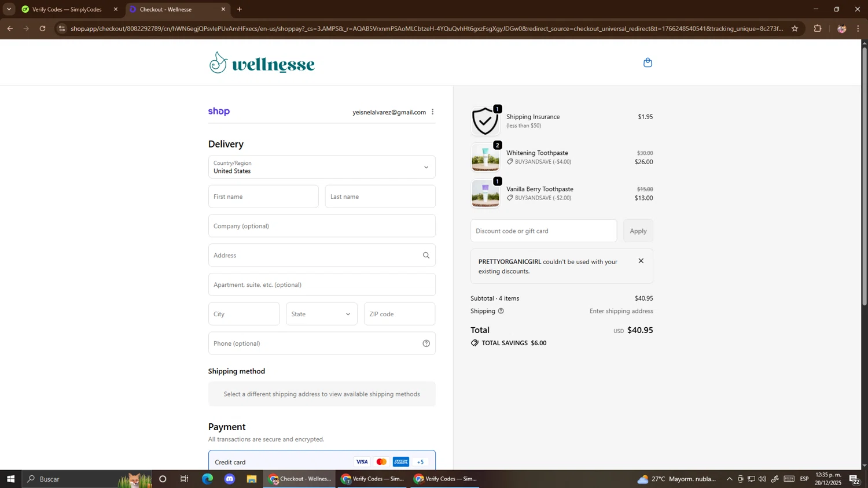Focus the Last name field
Image resolution: width=868 pixels, height=488 pixels.
(x=380, y=197)
